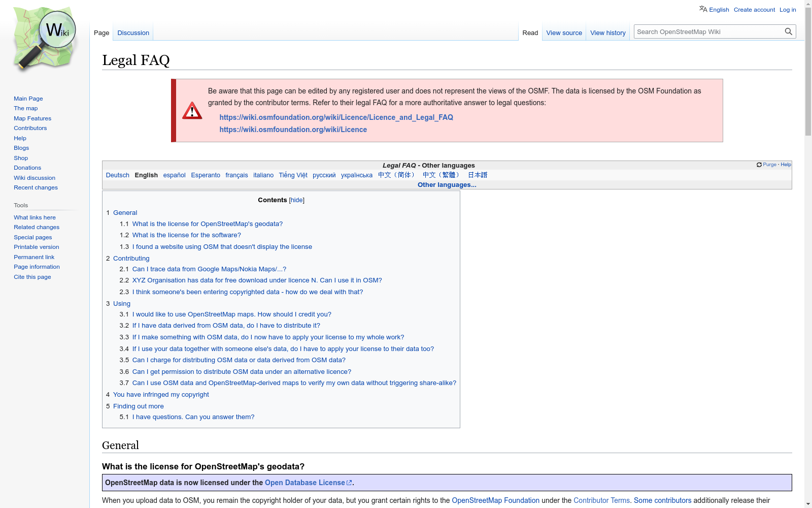
Task: Click Create account
Action: click(754, 10)
